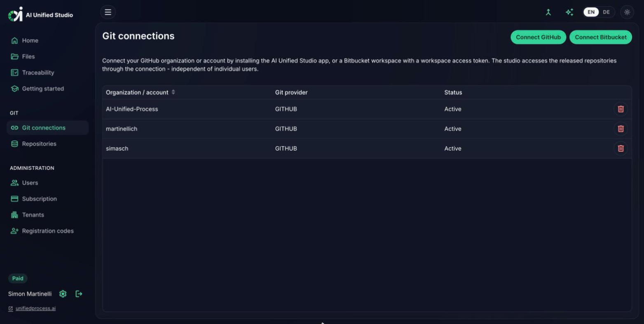Sort by Organization / account column
Image resolution: width=644 pixels, height=324 pixels.
coord(141,92)
